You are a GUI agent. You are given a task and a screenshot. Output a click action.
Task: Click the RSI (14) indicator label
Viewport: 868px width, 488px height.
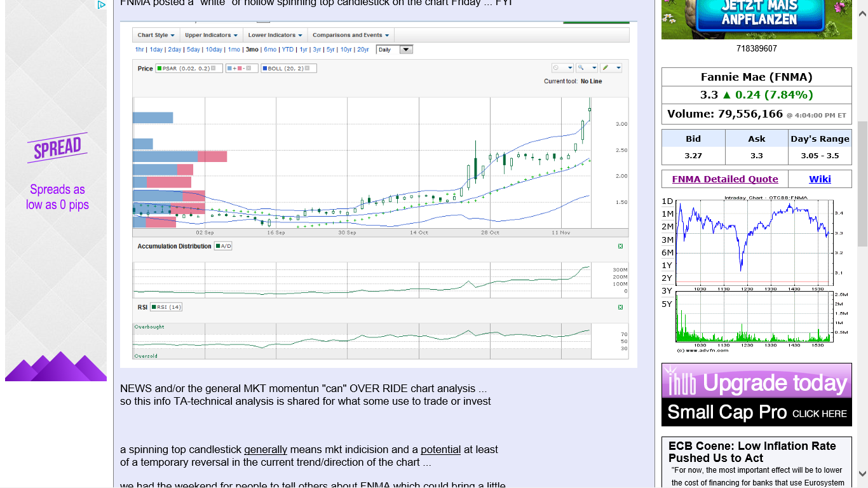pos(166,307)
